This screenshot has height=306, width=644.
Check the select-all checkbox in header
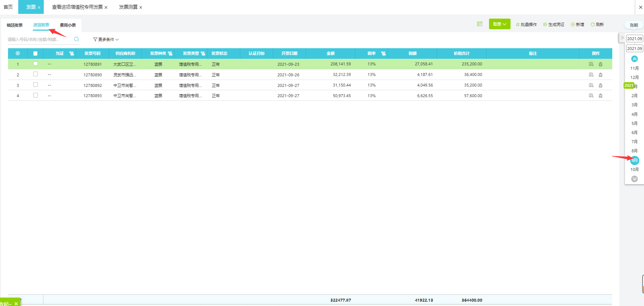pyautogui.click(x=35, y=53)
